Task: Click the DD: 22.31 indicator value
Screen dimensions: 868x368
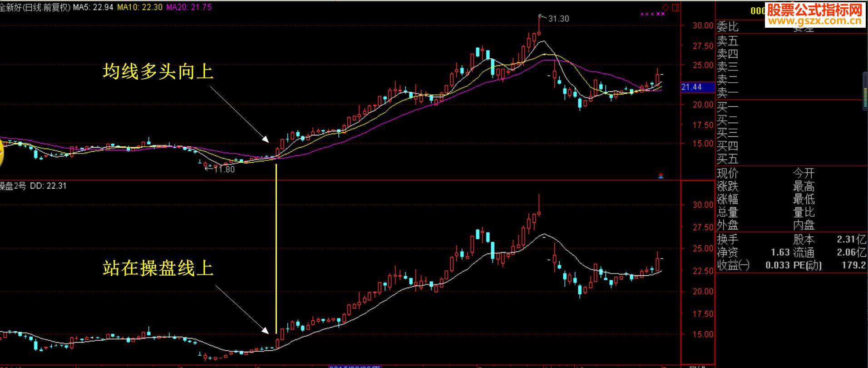Action: coord(48,186)
